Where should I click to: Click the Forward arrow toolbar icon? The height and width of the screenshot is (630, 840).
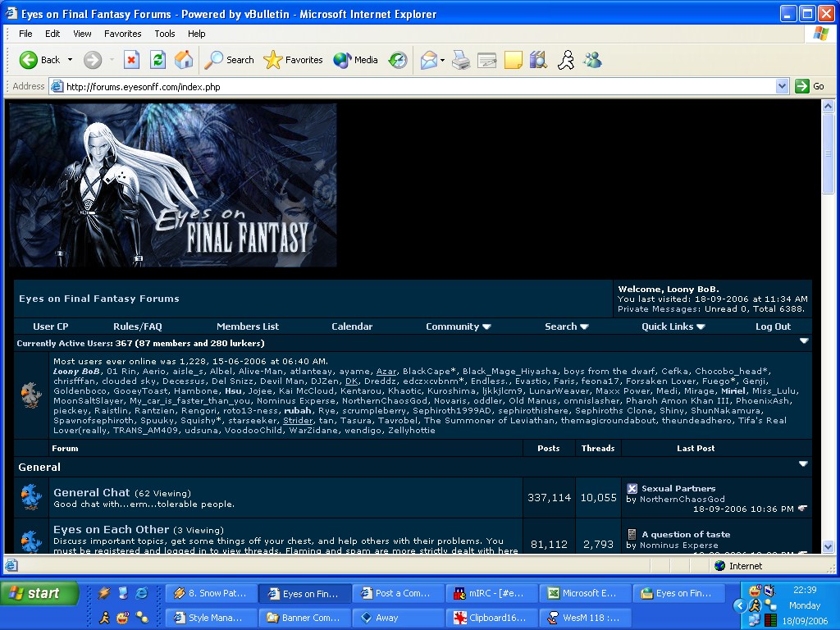tap(92, 59)
